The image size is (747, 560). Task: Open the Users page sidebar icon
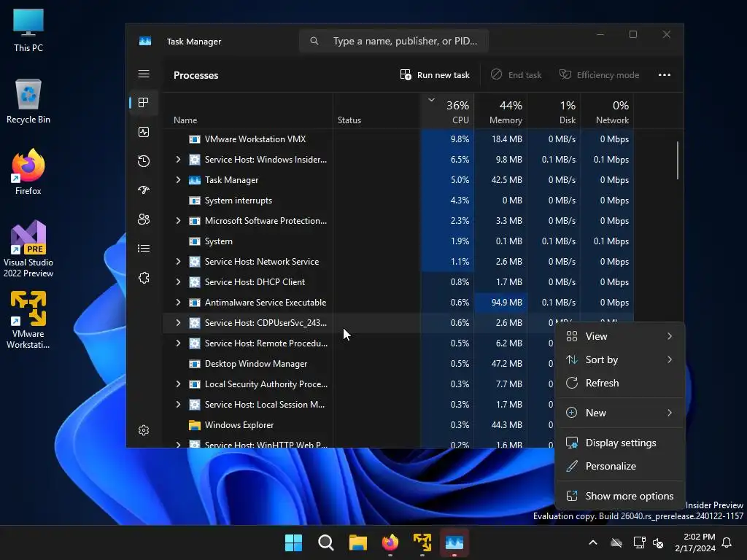click(x=144, y=219)
